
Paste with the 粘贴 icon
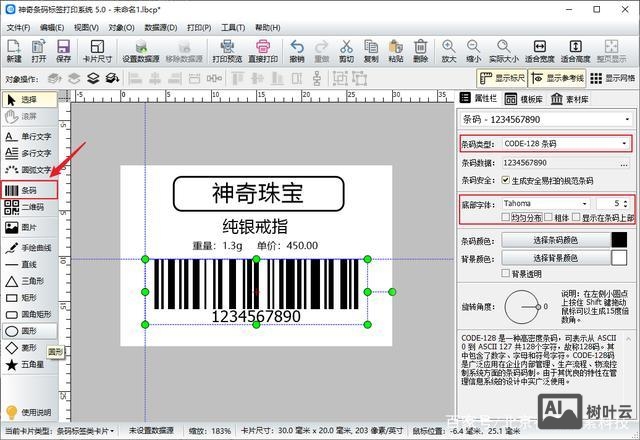point(396,51)
